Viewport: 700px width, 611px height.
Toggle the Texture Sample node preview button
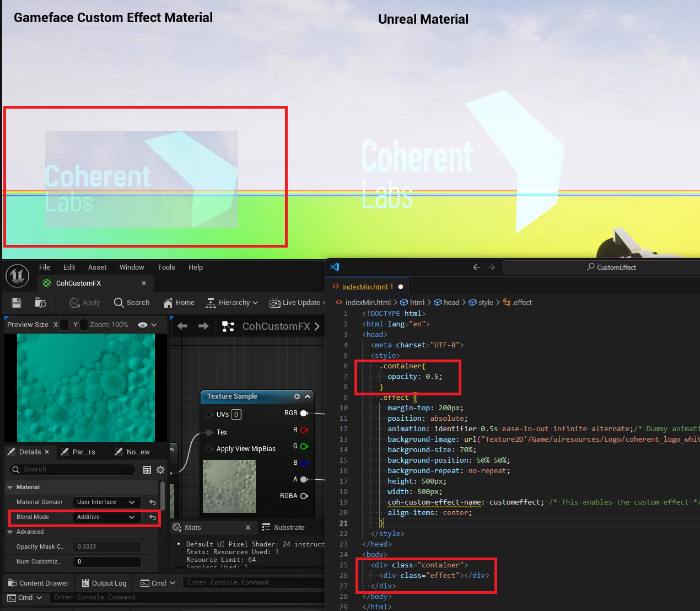(297, 396)
